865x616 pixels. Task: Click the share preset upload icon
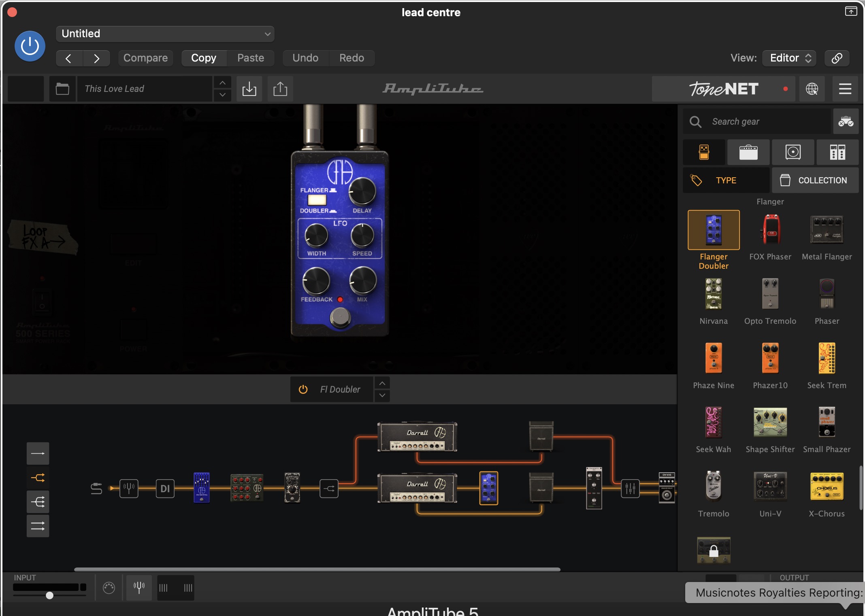[x=280, y=89]
